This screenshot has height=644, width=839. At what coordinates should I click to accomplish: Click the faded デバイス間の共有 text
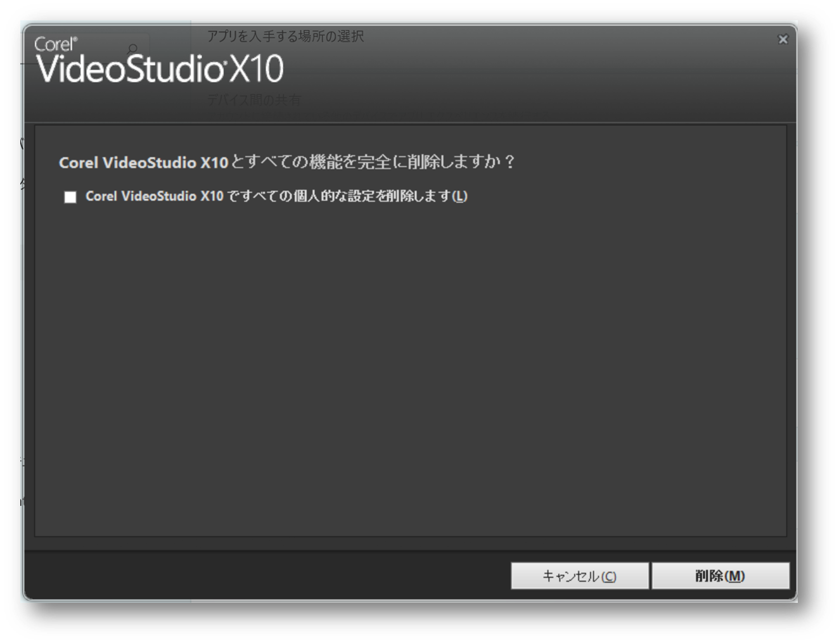pos(254,100)
